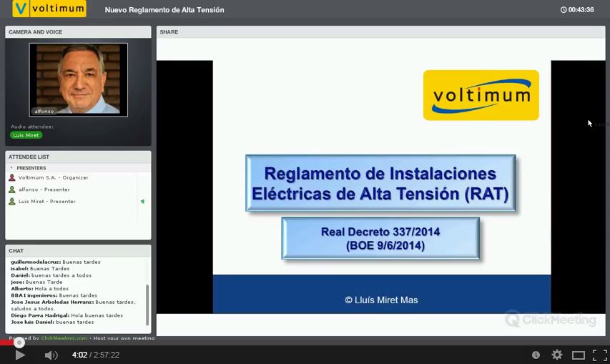Switch to theater mode view
The width and height of the screenshot is (610, 364).
coord(578,355)
